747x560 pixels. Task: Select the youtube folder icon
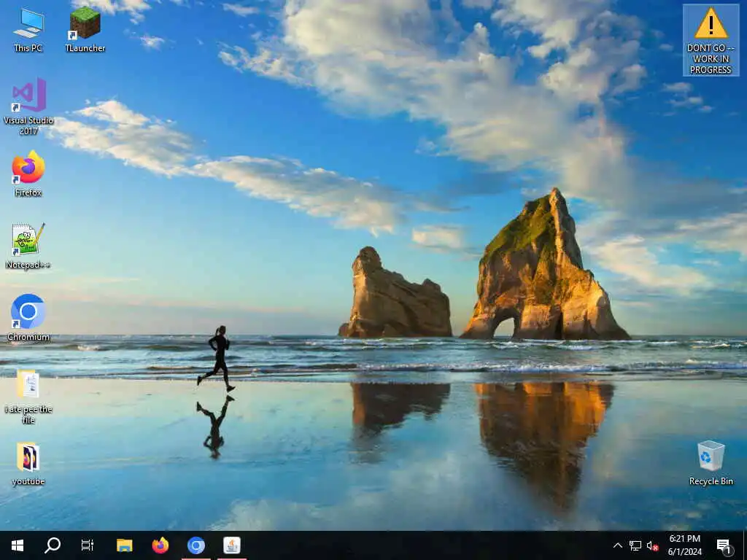[x=28, y=464]
